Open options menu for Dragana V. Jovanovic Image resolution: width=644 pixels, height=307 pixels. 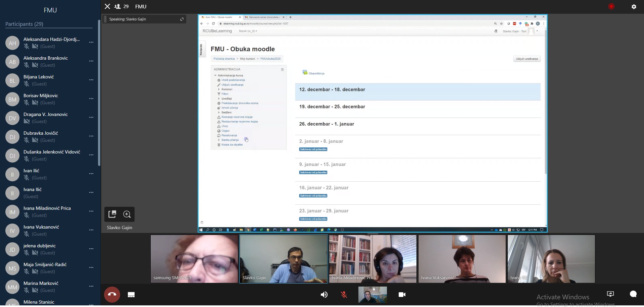point(91,118)
